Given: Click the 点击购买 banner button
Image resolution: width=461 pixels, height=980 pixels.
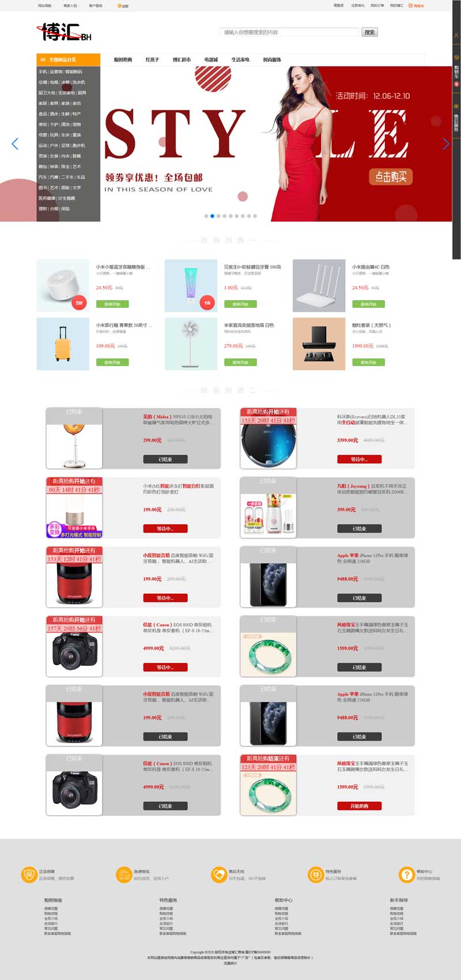Looking at the screenshot, I should (391, 176).
